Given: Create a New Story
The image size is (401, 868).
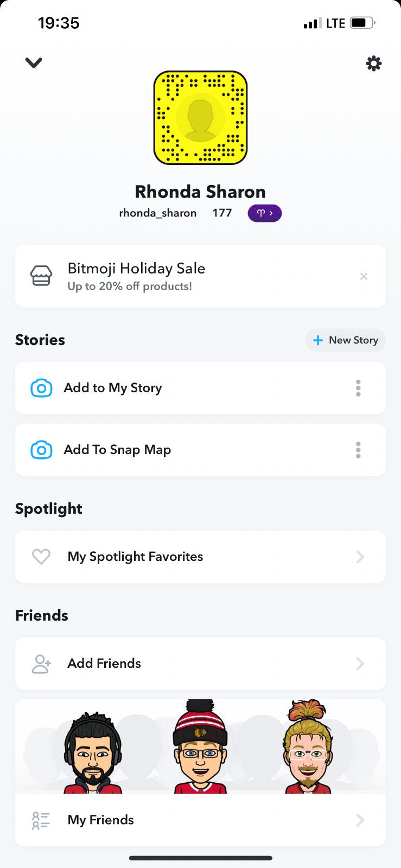Looking at the screenshot, I should pos(346,340).
